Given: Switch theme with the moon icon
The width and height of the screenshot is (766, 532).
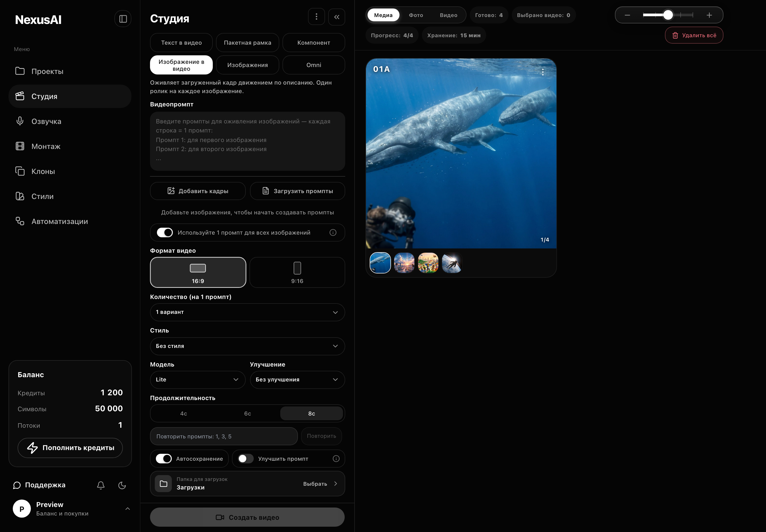Looking at the screenshot, I should click(x=122, y=485).
